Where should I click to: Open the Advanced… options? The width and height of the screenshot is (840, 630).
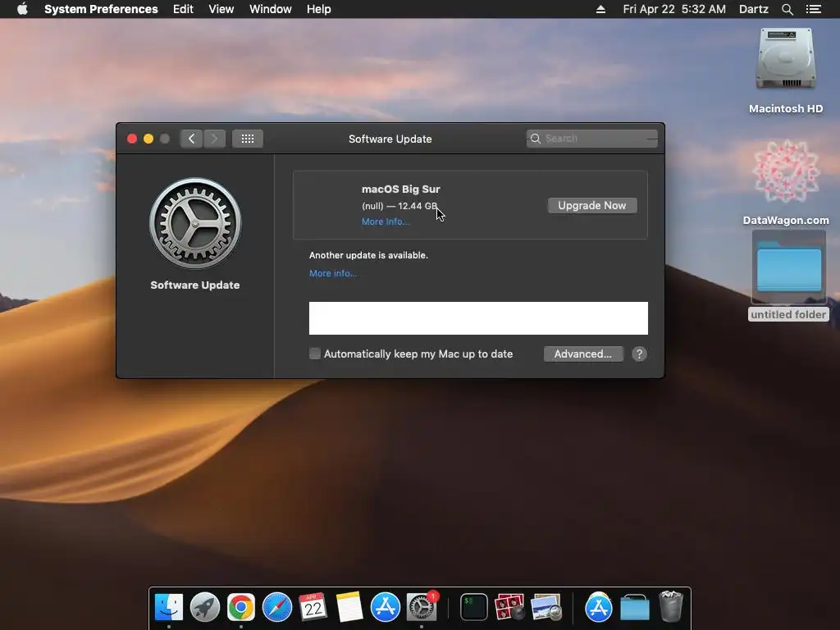pyautogui.click(x=583, y=354)
